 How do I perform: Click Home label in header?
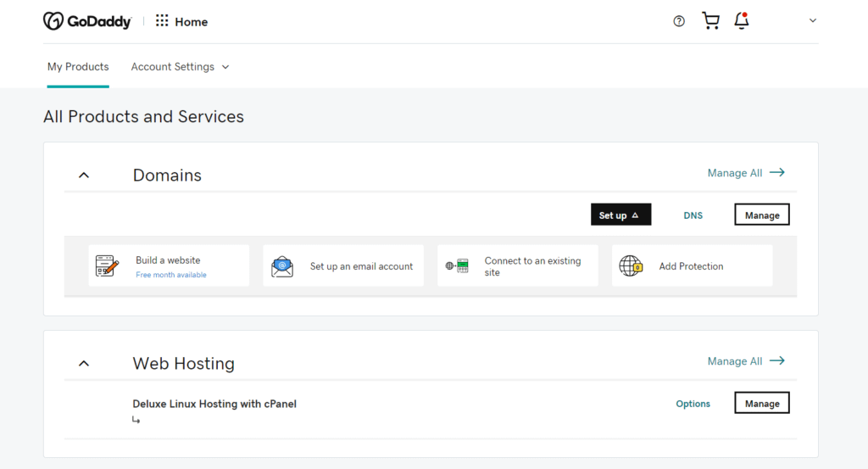(191, 21)
